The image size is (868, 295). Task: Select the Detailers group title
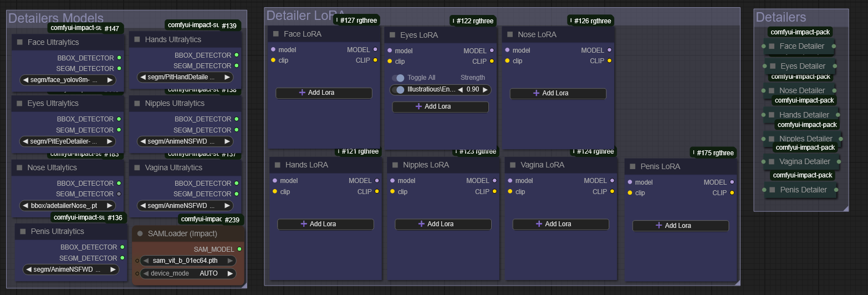[780, 17]
